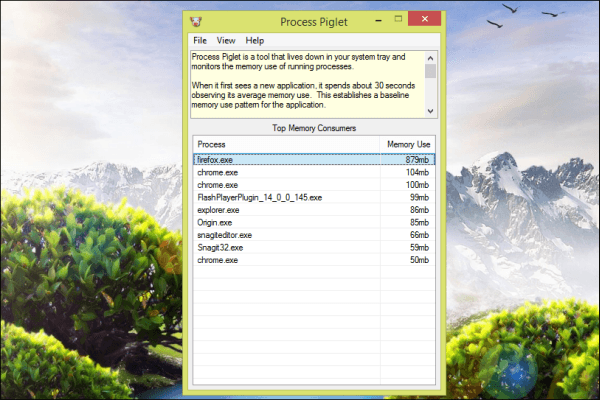The width and height of the screenshot is (600, 400).
Task: Open the File menu
Action: 200,41
